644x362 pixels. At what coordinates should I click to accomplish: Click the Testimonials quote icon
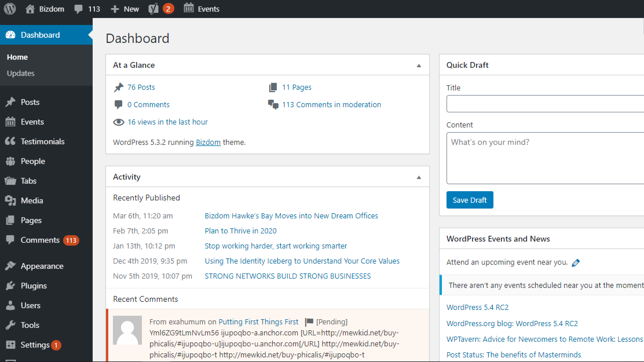(x=10, y=141)
